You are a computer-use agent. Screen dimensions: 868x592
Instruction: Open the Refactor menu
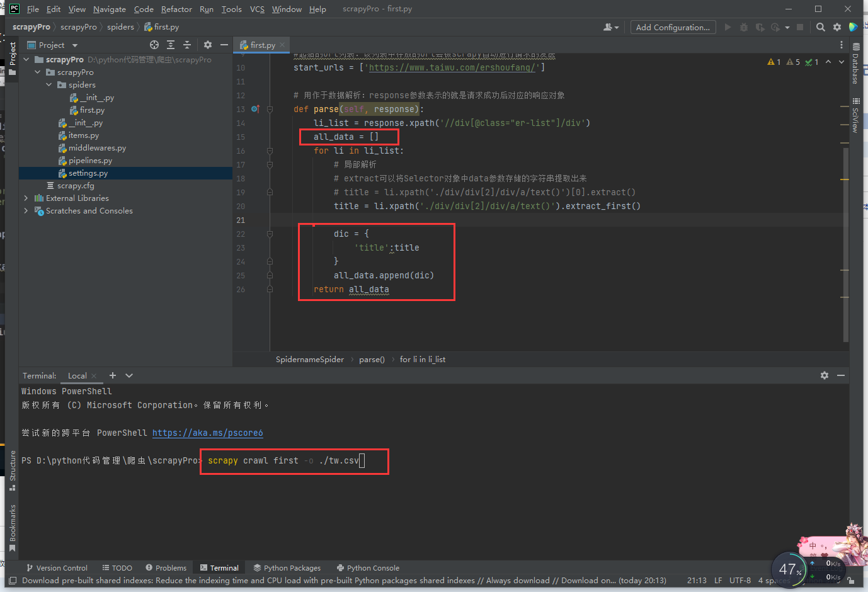click(x=176, y=9)
